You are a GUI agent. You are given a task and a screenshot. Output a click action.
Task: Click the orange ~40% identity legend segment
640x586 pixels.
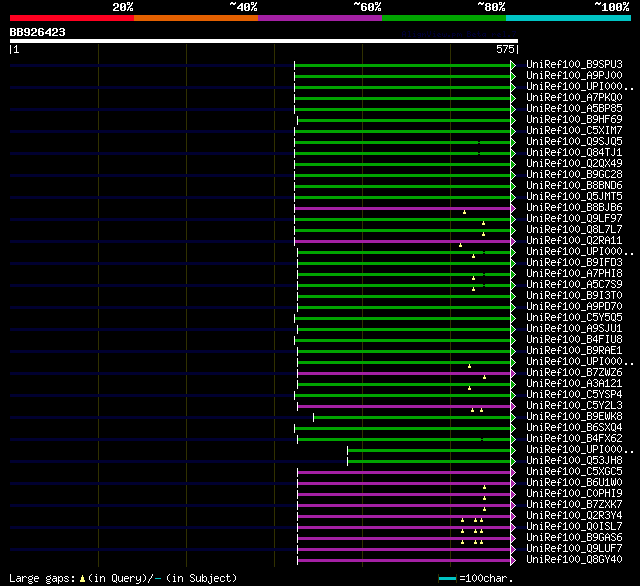point(196,18)
